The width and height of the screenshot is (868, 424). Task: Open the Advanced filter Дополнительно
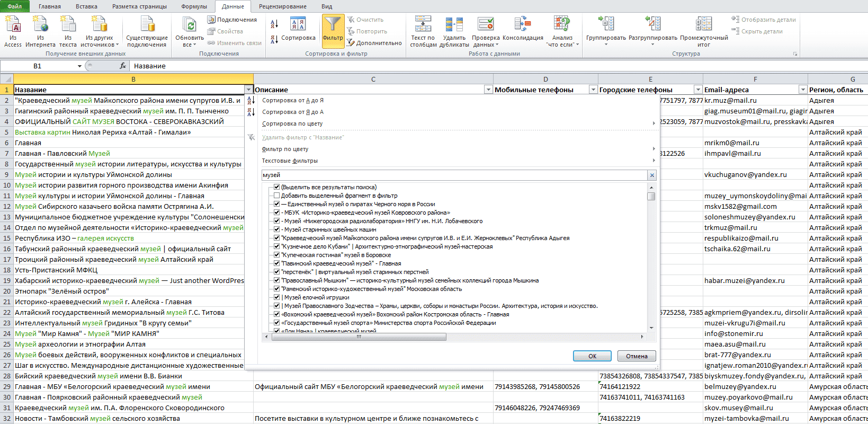[374, 43]
